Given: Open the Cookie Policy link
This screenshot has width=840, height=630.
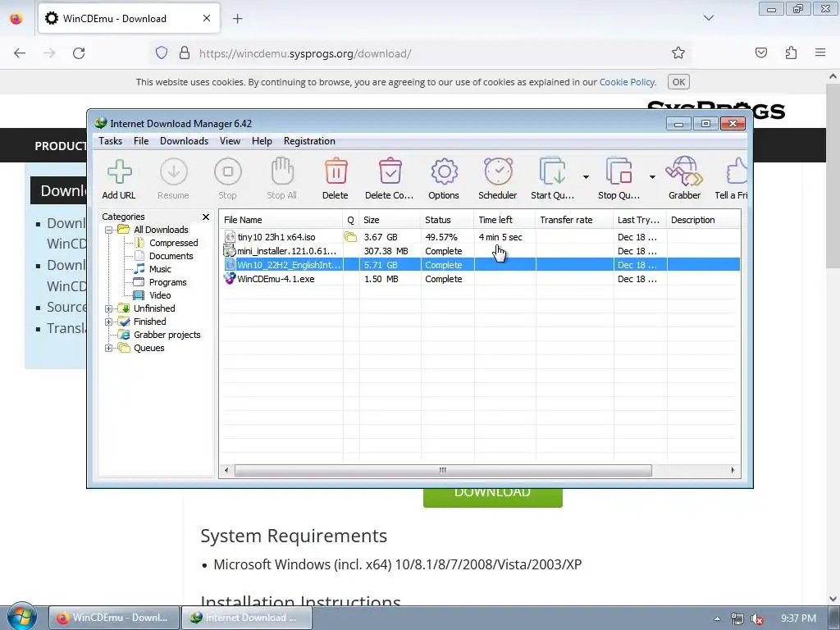Looking at the screenshot, I should (x=627, y=82).
